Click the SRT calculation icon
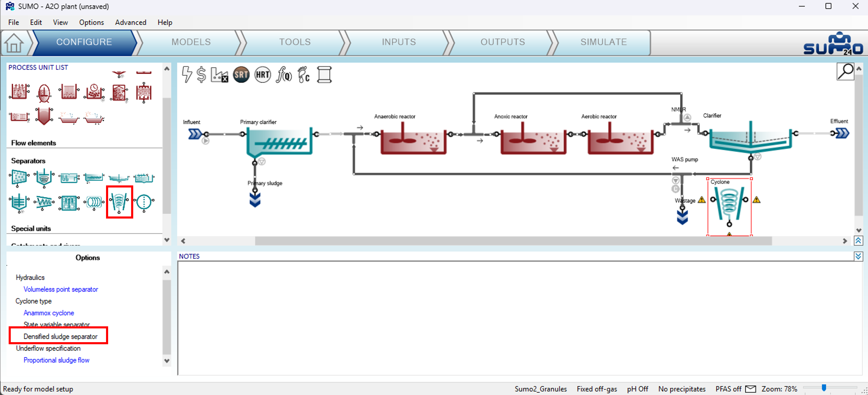The width and height of the screenshot is (868, 395). (241, 75)
